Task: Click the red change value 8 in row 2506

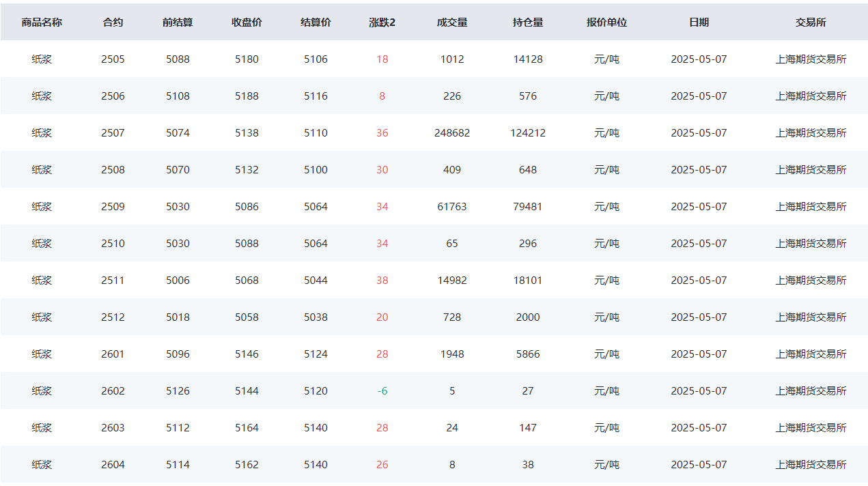Action: point(382,96)
